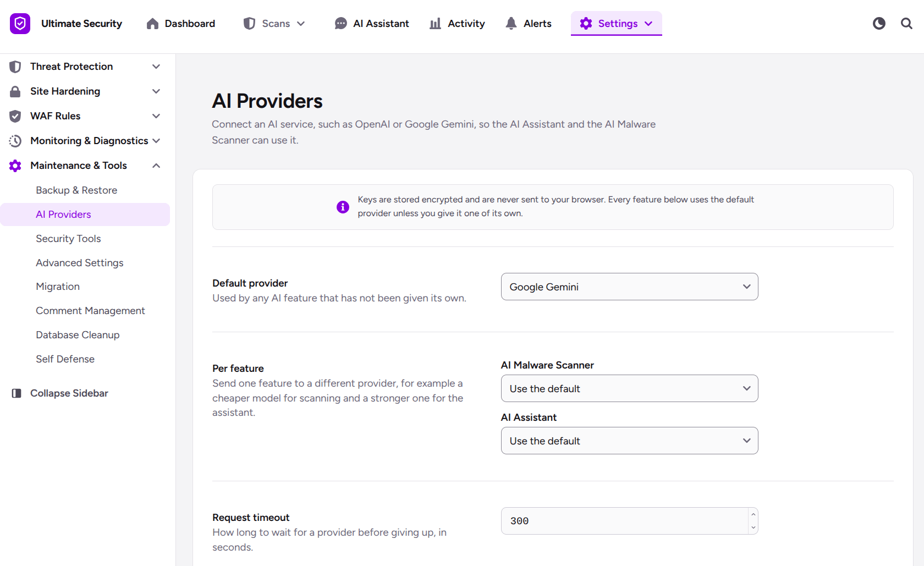Expand Monitoring & Diagnostics chevron
924x566 pixels.
click(x=156, y=141)
